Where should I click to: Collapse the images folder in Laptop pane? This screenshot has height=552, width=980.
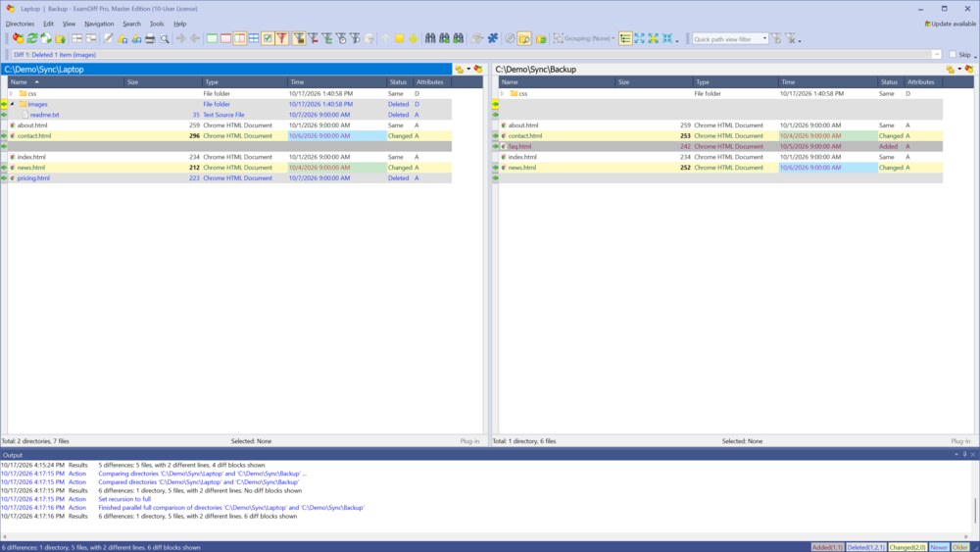tap(11, 104)
